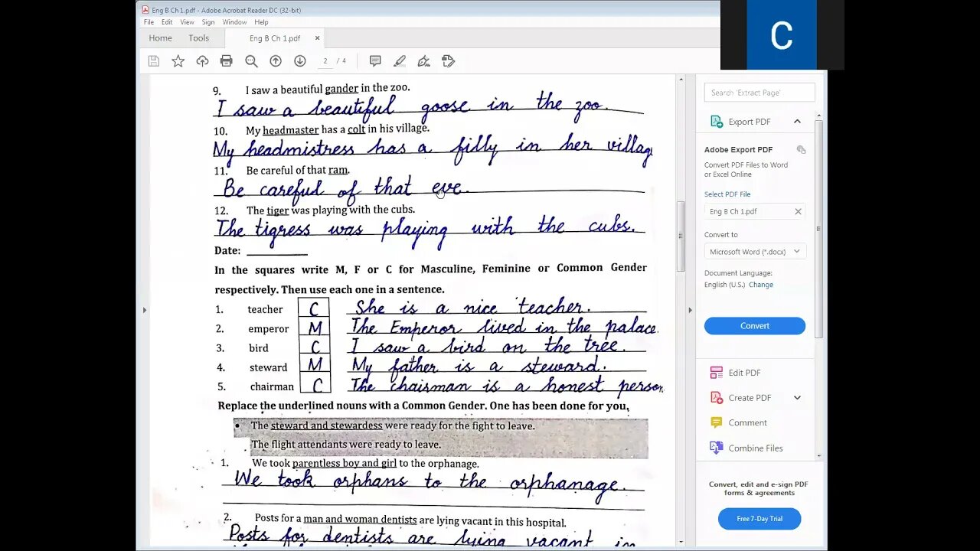Click the Change language link

[x=761, y=285]
